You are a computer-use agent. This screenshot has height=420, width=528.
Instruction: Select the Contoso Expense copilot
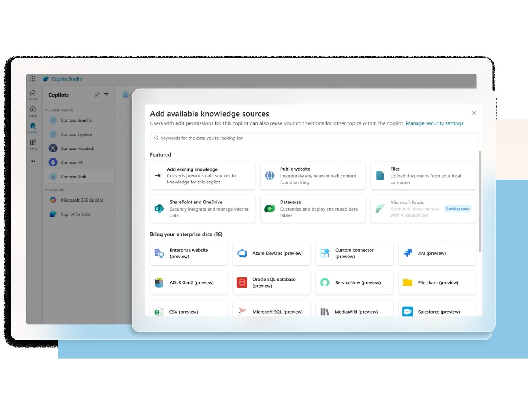tap(78, 134)
